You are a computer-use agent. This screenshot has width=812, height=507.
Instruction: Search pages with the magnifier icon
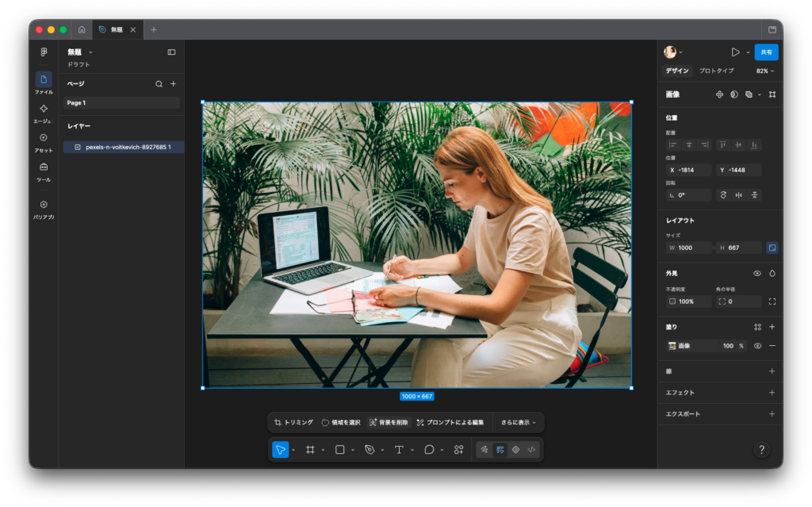(159, 84)
